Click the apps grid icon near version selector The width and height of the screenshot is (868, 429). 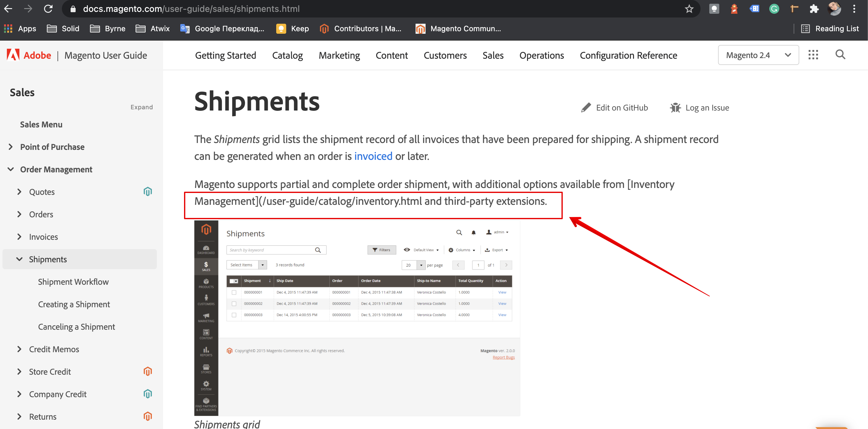click(x=813, y=55)
